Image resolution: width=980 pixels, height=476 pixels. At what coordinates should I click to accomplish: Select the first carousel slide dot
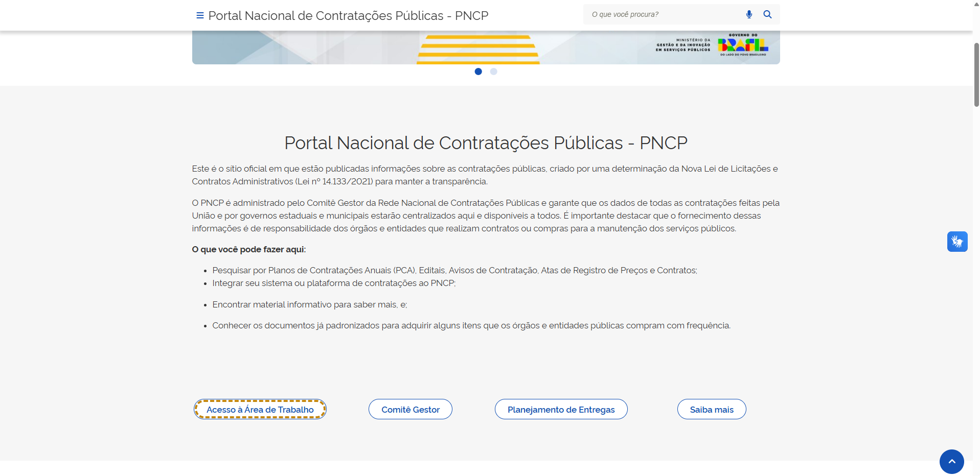tap(478, 72)
